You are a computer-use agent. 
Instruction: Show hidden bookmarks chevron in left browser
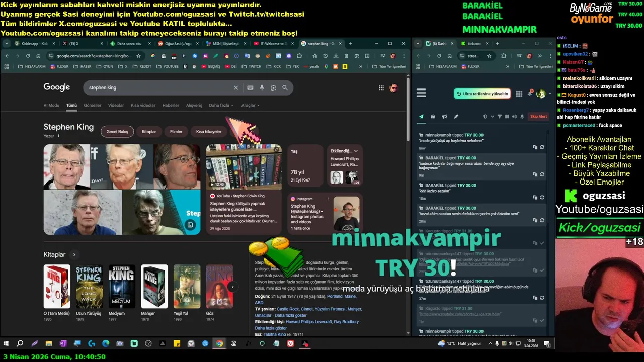(x=361, y=66)
